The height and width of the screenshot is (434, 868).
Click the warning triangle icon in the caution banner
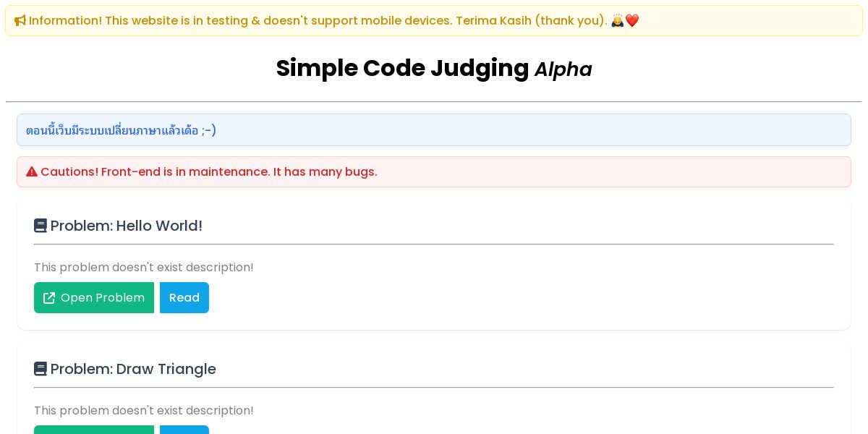point(32,172)
